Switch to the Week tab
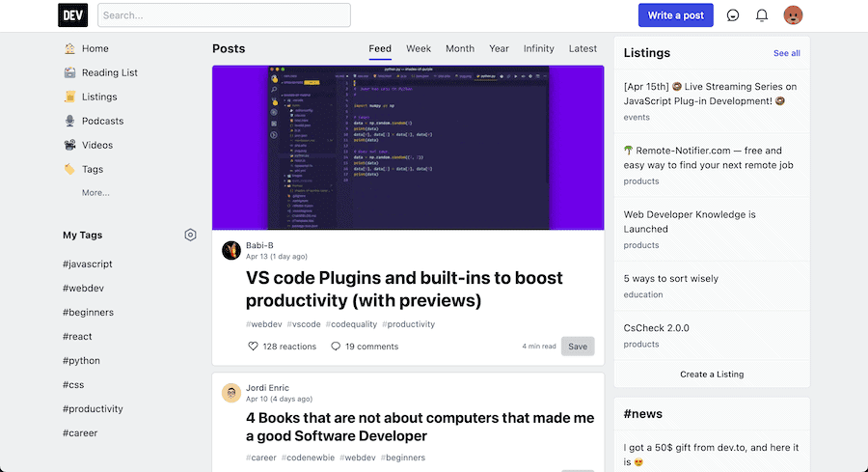The image size is (868, 472). point(419,48)
